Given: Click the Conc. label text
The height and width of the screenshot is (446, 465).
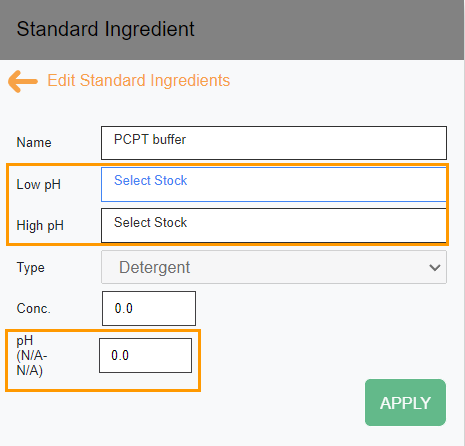Looking at the screenshot, I should [34, 309].
